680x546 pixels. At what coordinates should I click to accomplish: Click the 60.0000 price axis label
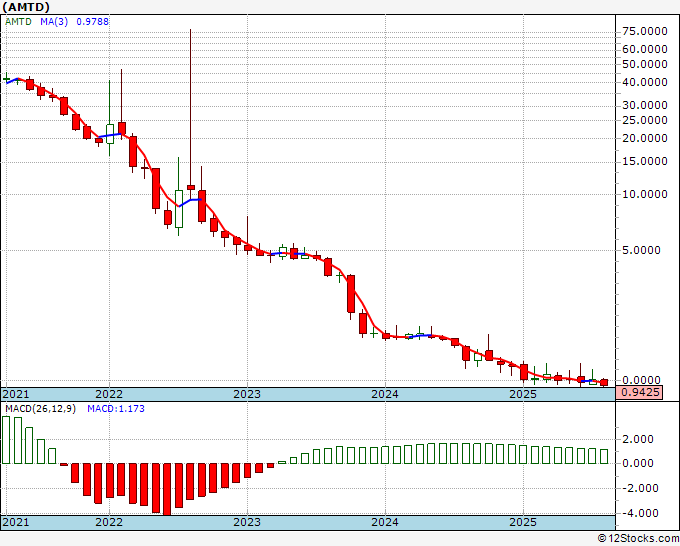pos(644,49)
